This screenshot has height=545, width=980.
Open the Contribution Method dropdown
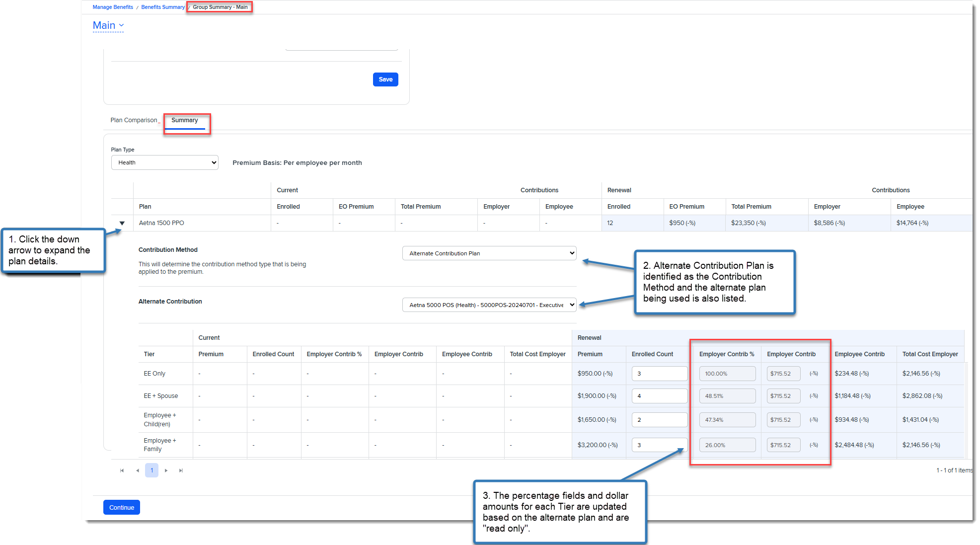pyautogui.click(x=489, y=253)
